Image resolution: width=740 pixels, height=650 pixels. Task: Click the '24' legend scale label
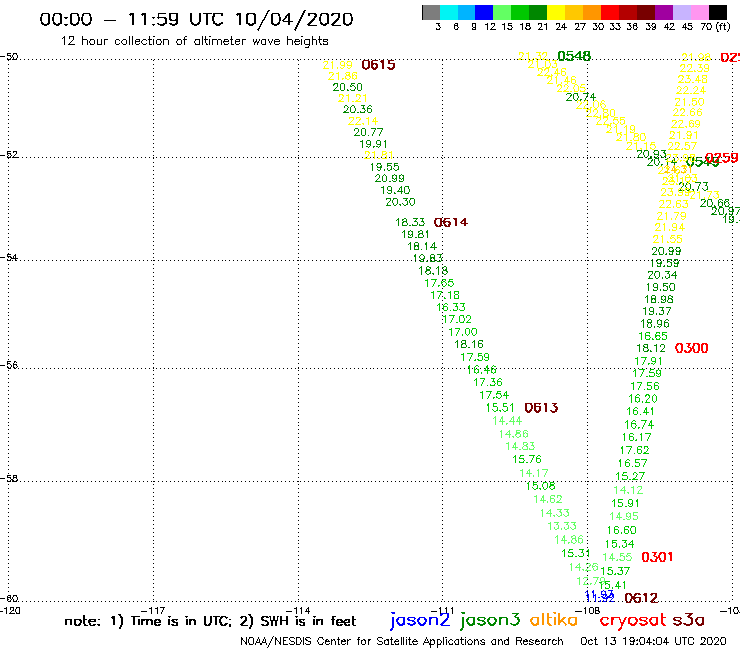pyautogui.click(x=561, y=26)
